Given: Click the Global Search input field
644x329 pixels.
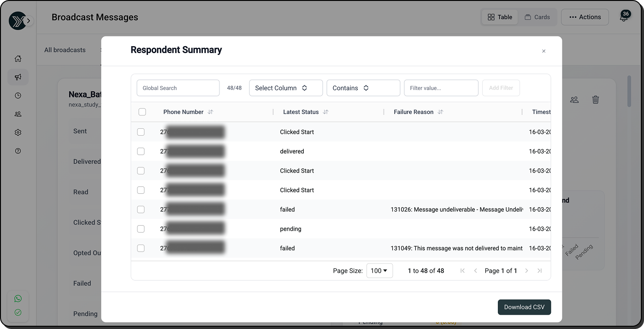Looking at the screenshot, I should click(178, 88).
